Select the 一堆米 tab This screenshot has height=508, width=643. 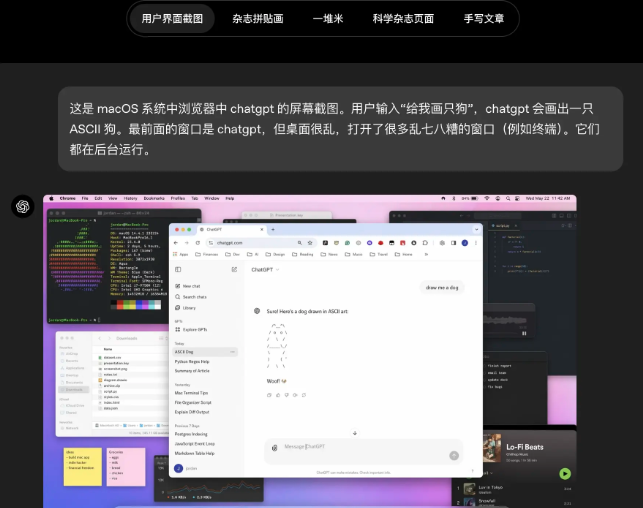(x=327, y=18)
